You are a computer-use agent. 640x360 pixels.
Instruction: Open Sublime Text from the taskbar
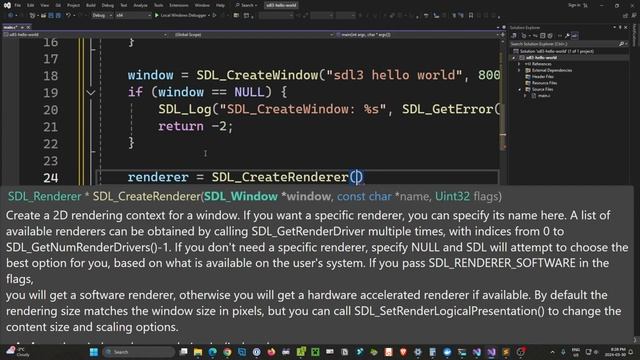coord(506,352)
